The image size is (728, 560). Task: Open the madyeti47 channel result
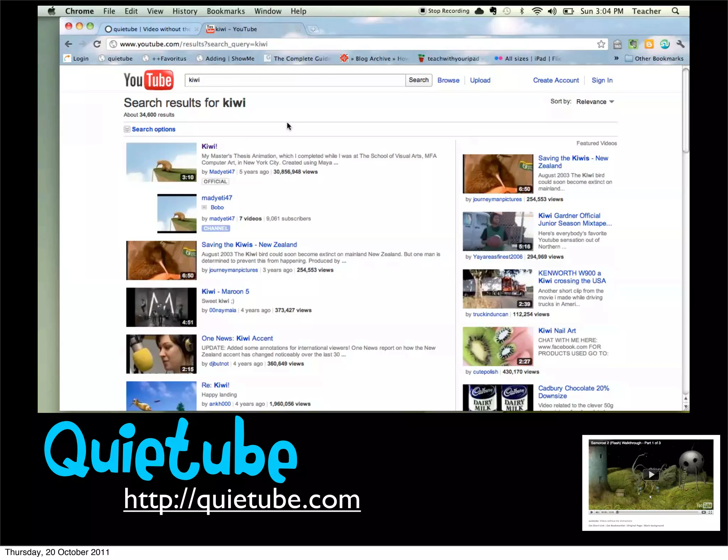click(x=217, y=198)
